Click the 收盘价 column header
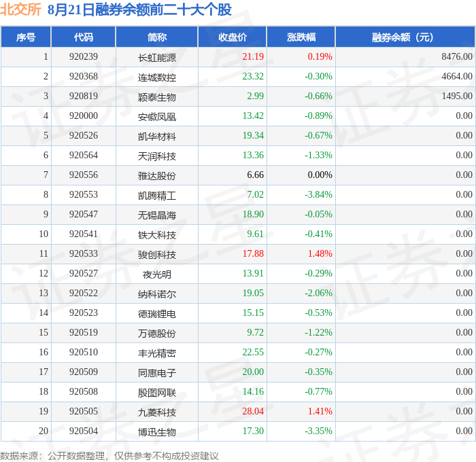The image size is (476, 462). pyautogui.click(x=233, y=37)
